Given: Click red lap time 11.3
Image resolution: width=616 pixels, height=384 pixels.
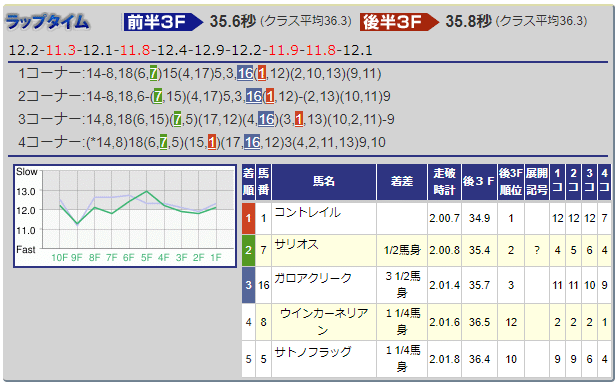Looking at the screenshot, I should 60,50.
